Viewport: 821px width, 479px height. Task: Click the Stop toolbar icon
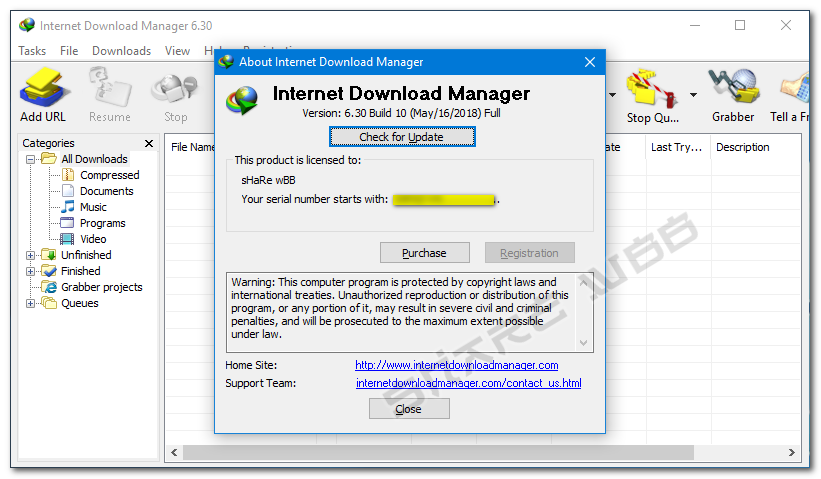(x=175, y=89)
